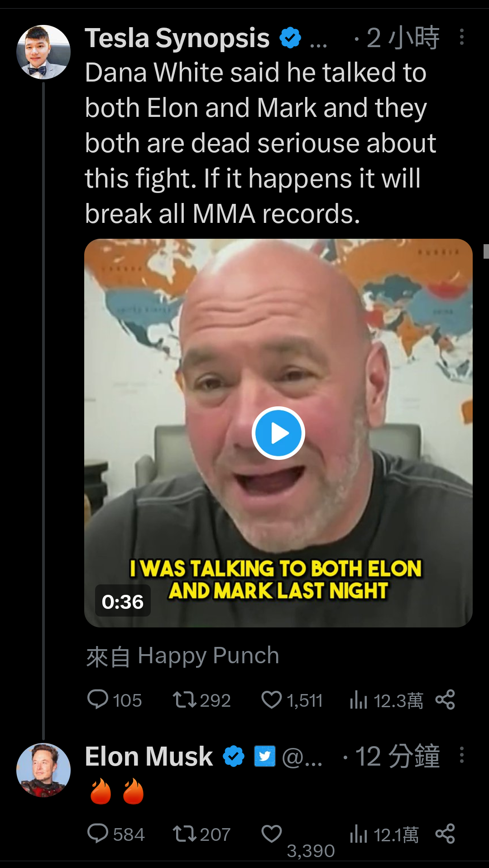The image size is (489, 868).
Task: Click the 0:36 video duration label
Action: point(123,601)
